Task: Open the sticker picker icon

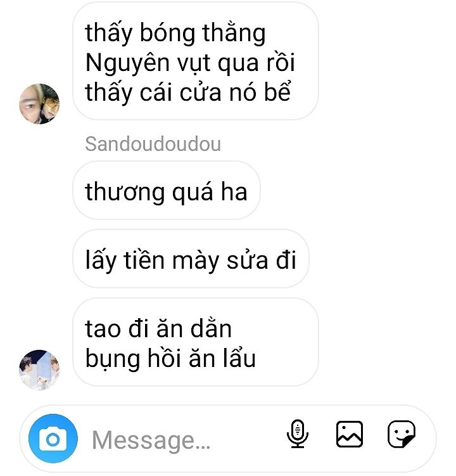Action: [x=402, y=434]
